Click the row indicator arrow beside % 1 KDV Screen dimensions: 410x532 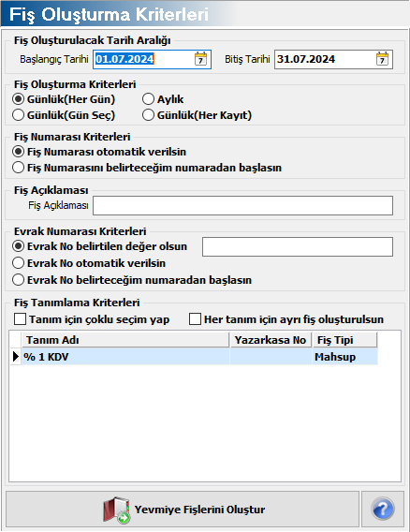16,357
